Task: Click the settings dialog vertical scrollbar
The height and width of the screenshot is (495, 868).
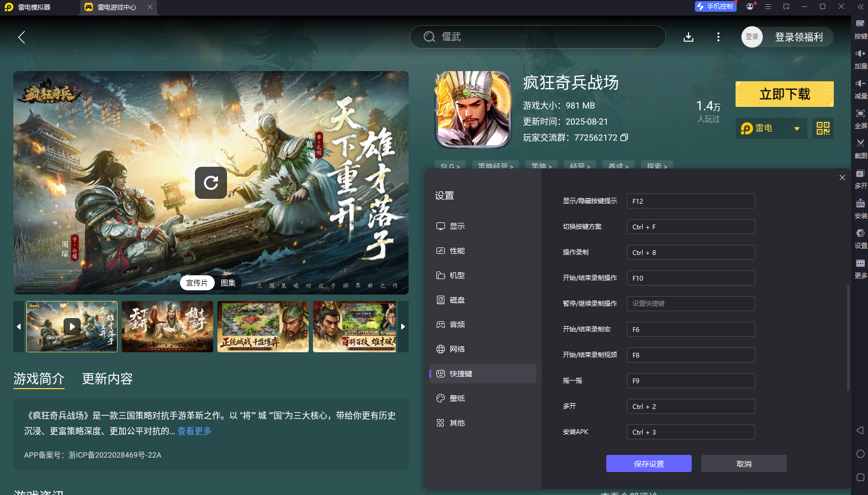Action: 848,337
